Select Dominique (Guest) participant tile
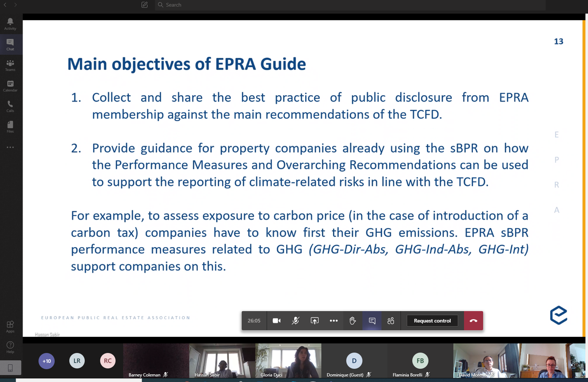 coord(354,361)
